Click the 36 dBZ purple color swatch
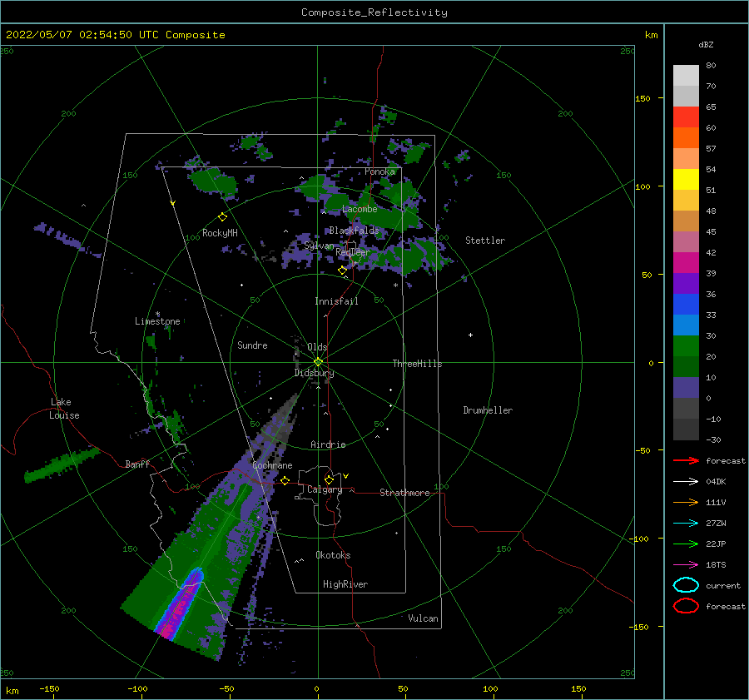This screenshot has height=700, width=749. click(686, 283)
